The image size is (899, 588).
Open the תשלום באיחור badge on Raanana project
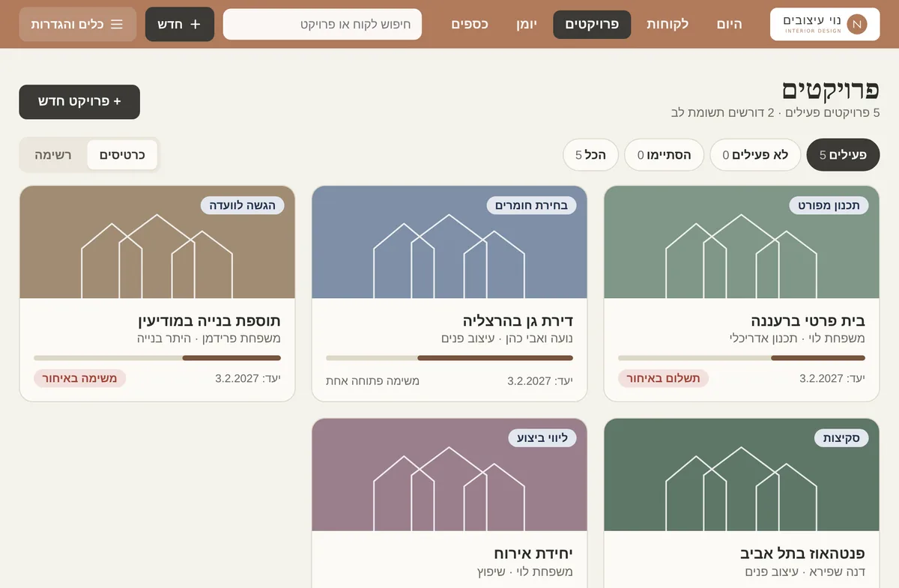[663, 378]
